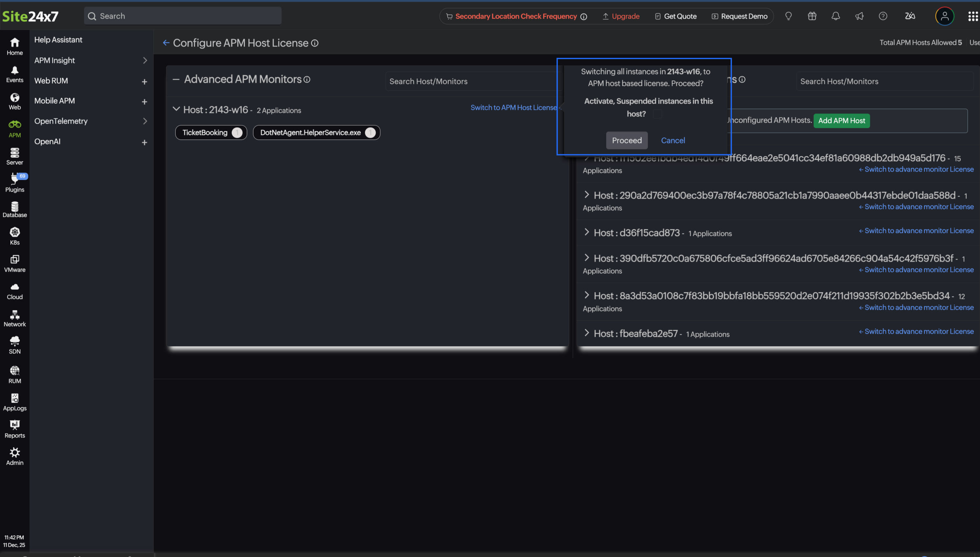Open Reports from the sidebar

point(14,429)
